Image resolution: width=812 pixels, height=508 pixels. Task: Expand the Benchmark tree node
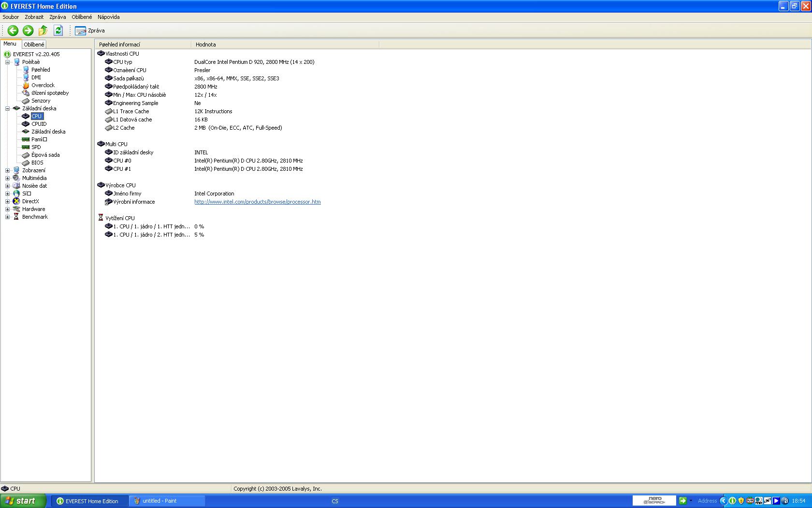point(7,217)
